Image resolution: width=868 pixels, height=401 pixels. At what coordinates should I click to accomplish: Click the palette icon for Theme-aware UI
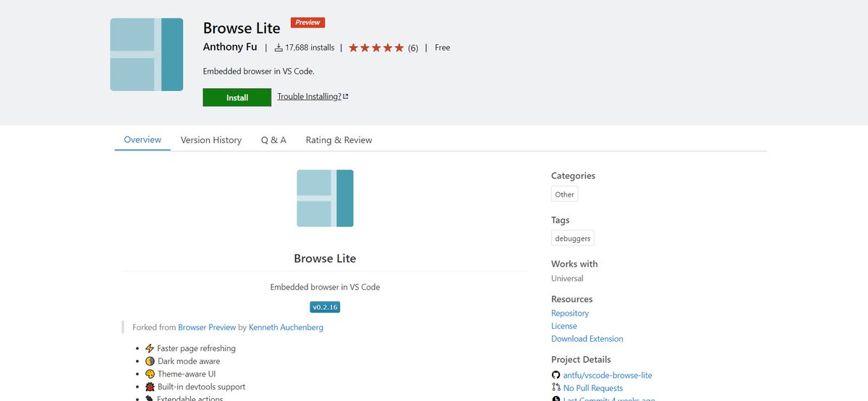coord(150,374)
